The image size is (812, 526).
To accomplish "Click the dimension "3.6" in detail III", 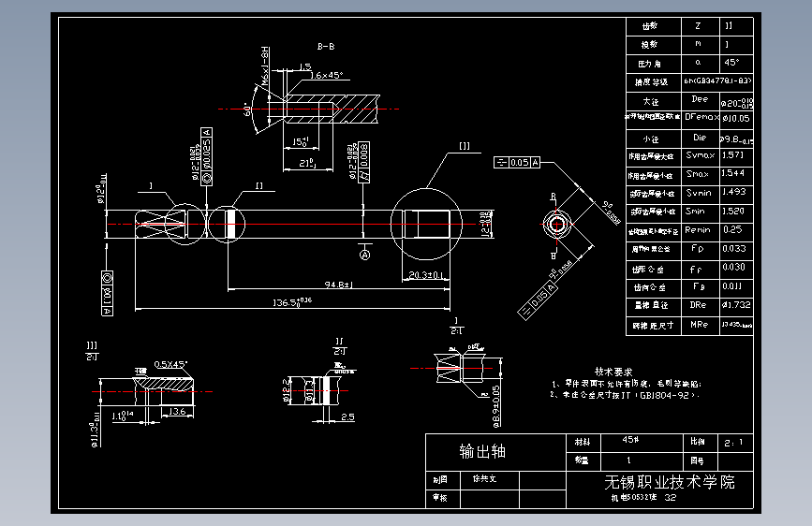I will [x=177, y=411].
